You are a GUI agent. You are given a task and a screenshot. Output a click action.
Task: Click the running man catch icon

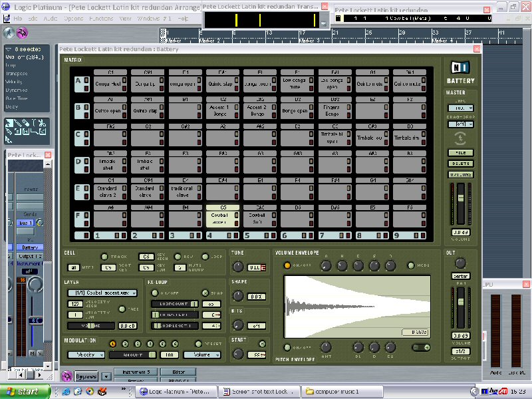(9, 33)
